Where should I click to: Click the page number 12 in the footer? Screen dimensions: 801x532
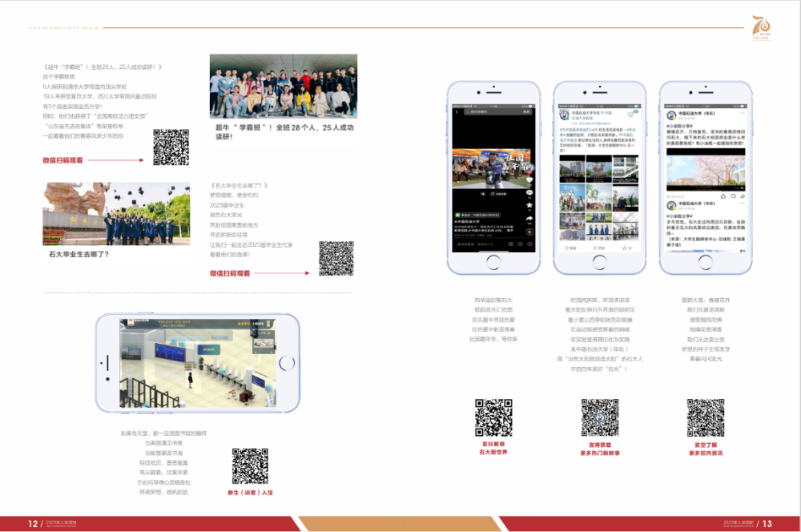(x=33, y=524)
